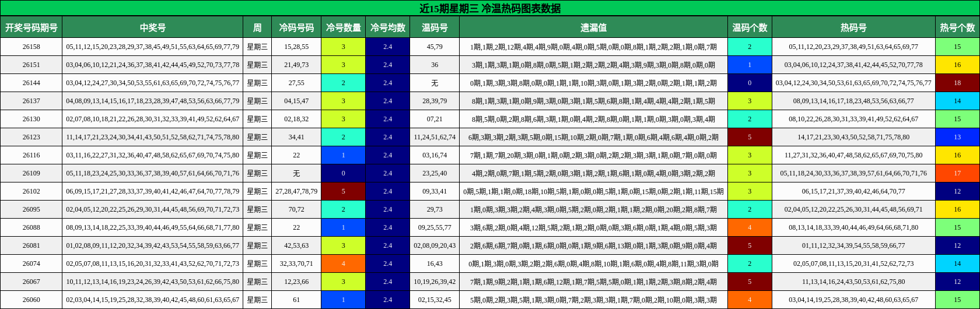Viewport: 980px width, 309px height.
Task: Click dark red hot count cell 18
Action: pos(957,83)
